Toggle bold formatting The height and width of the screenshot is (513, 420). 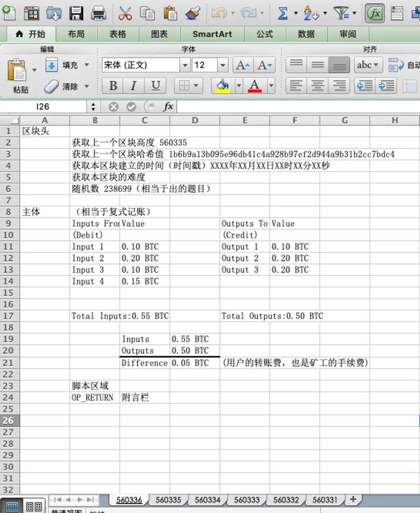click(112, 86)
